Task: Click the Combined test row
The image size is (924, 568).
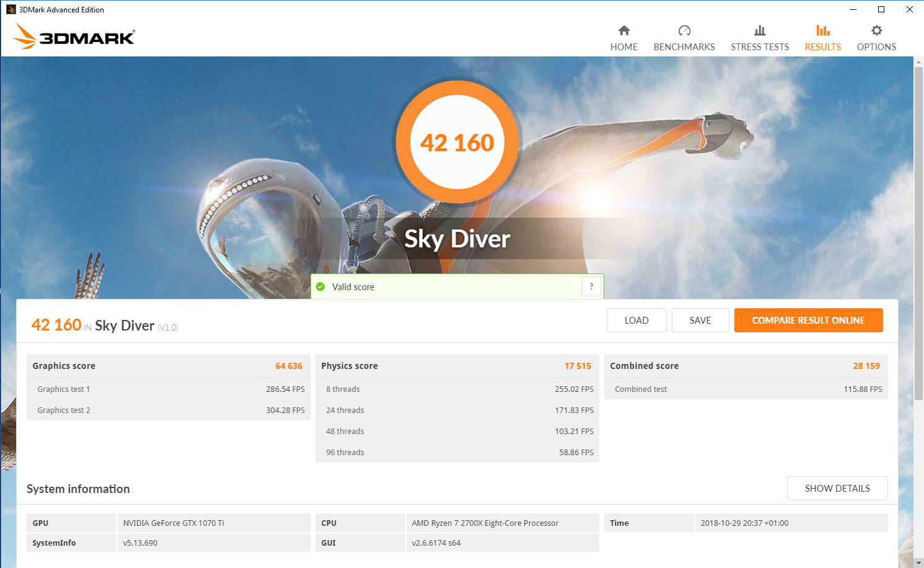Action: [746, 389]
